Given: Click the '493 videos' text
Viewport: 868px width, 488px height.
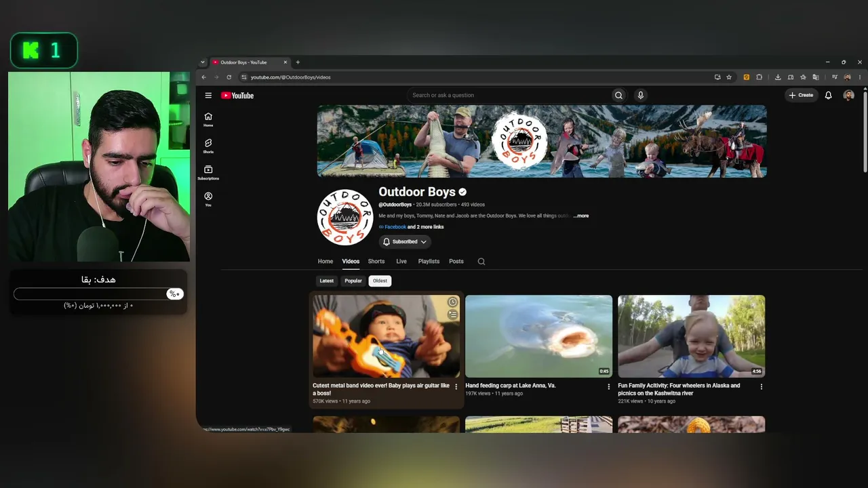Looking at the screenshot, I should [473, 205].
